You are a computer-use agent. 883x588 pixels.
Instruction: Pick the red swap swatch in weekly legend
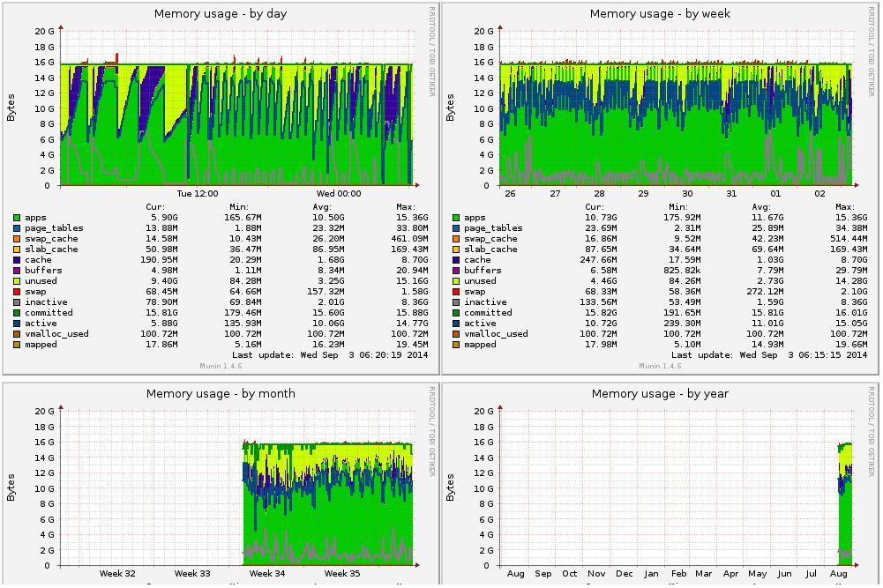coord(456,292)
